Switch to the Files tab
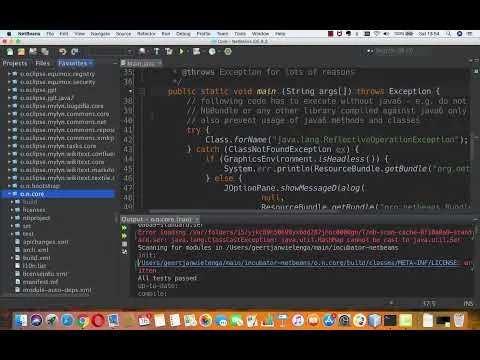Viewport: 480px width, 360px height. point(42,63)
